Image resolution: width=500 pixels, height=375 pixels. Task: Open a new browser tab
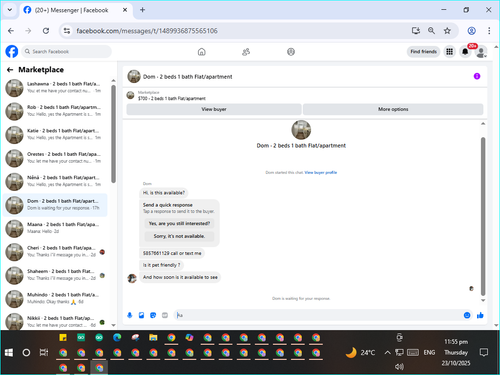[x=142, y=10]
